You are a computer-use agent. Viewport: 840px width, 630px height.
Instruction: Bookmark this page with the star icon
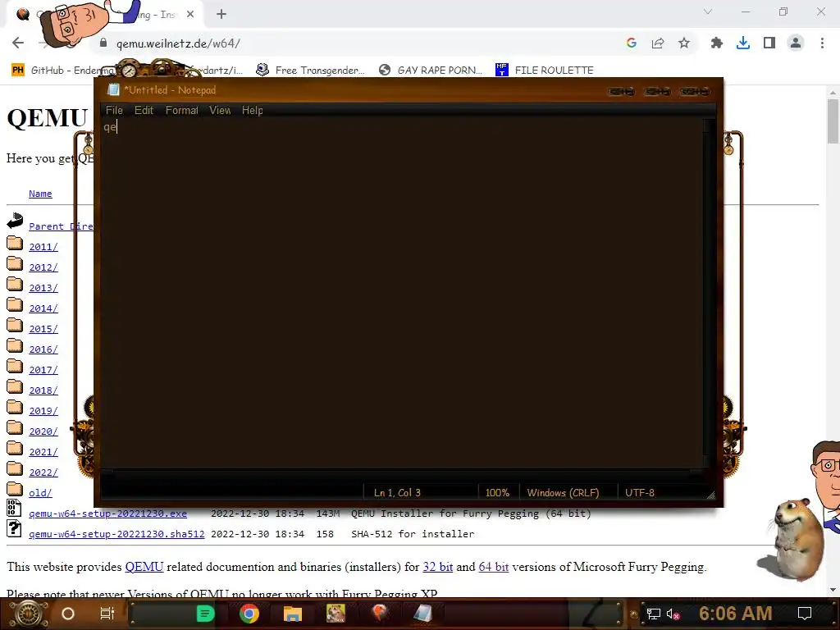(684, 43)
